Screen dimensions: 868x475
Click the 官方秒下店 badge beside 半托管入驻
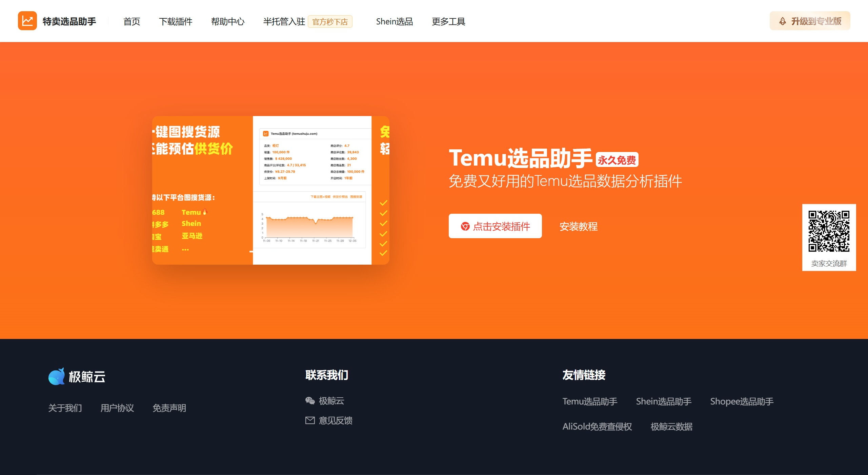point(330,22)
